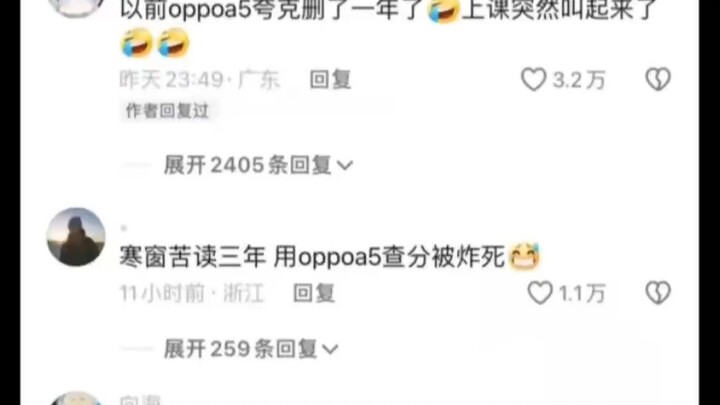Select the 1.1万 like count
The height and width of the screenshot is (405, 720).
point(582,293)
